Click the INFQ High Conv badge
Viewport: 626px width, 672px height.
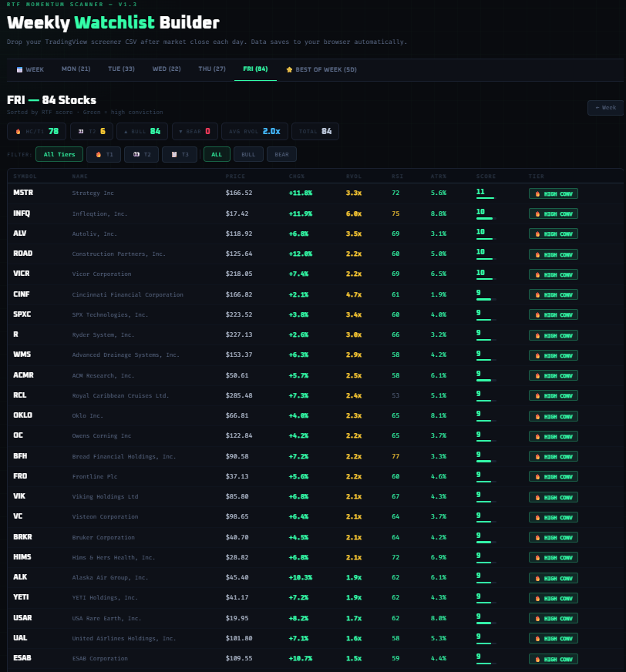553,214
